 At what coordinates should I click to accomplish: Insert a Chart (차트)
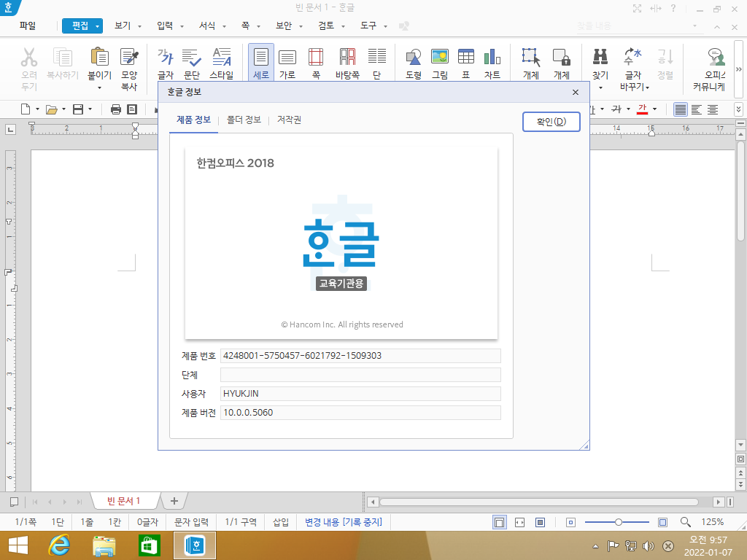pyautogui.click(x=492, y=57)
